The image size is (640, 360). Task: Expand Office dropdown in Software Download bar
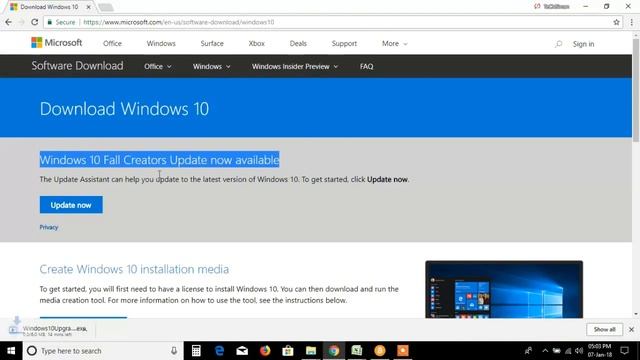coord(158,66)
